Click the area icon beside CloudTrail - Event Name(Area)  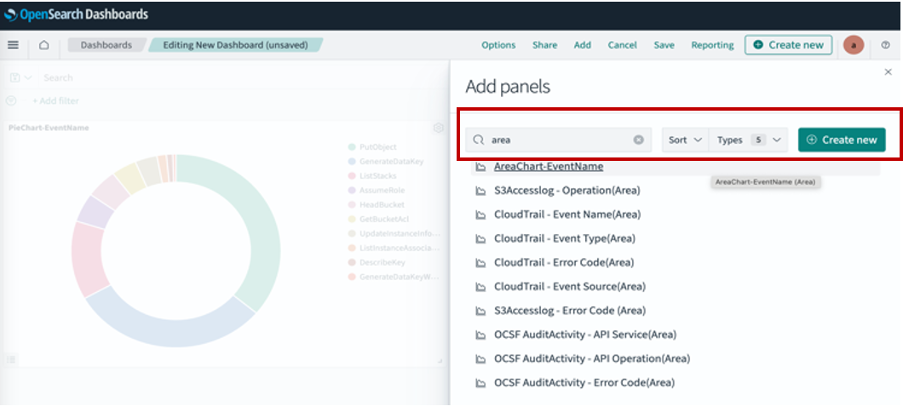tap(480, 215)
